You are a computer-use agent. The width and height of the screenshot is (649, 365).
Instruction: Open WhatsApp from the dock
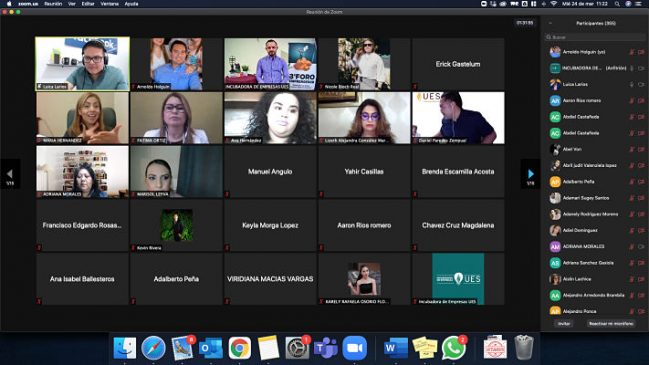(454, 348)
